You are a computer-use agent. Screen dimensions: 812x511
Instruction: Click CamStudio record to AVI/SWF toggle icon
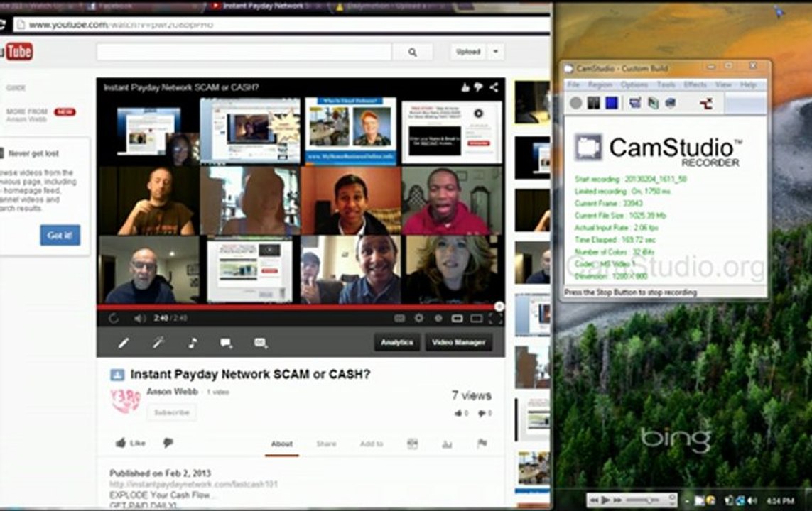coord(653,103)
